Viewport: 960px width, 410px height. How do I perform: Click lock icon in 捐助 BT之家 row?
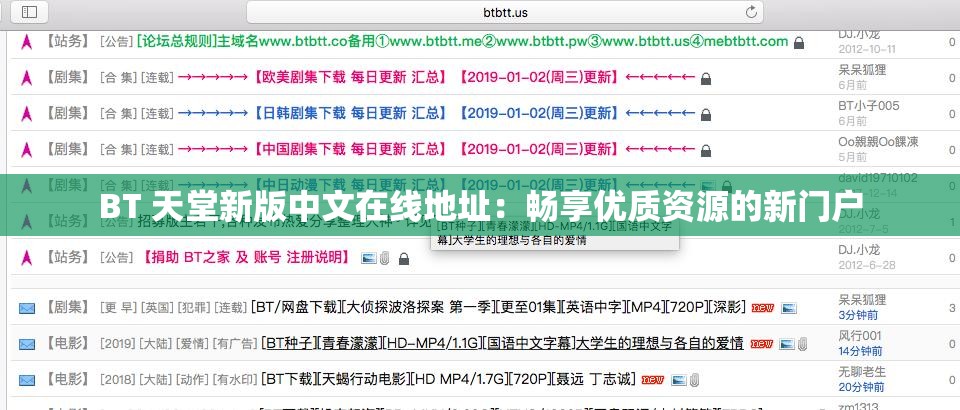(x=403, y=259)
